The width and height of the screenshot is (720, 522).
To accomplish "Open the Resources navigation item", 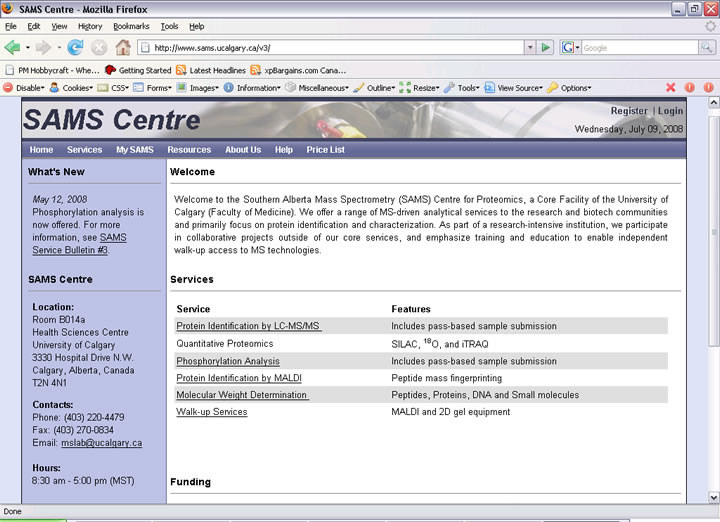I will pos(189,150).
